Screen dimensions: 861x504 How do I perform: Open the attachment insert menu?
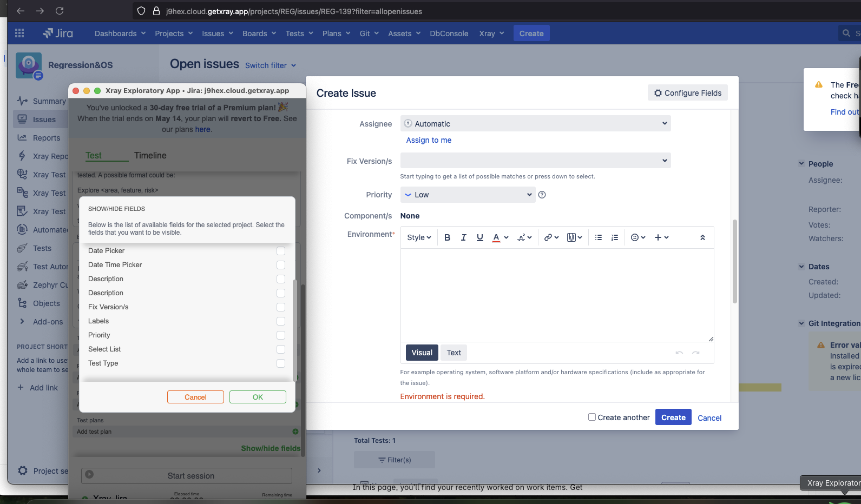pos(574,237)
